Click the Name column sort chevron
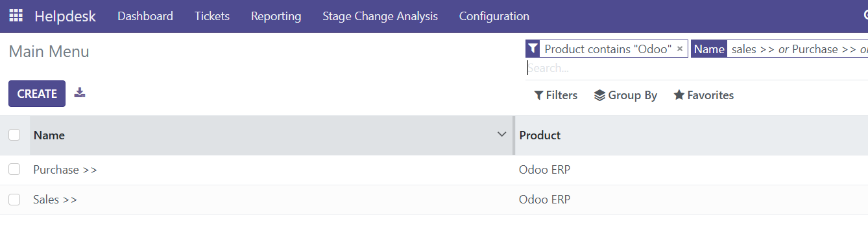The image size is (868, 243). click(x=501, y=135)
